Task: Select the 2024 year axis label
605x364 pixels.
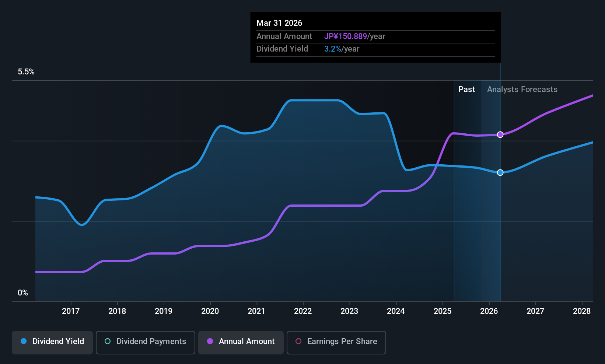Action: pyautogui.click(x=396, y=311)
